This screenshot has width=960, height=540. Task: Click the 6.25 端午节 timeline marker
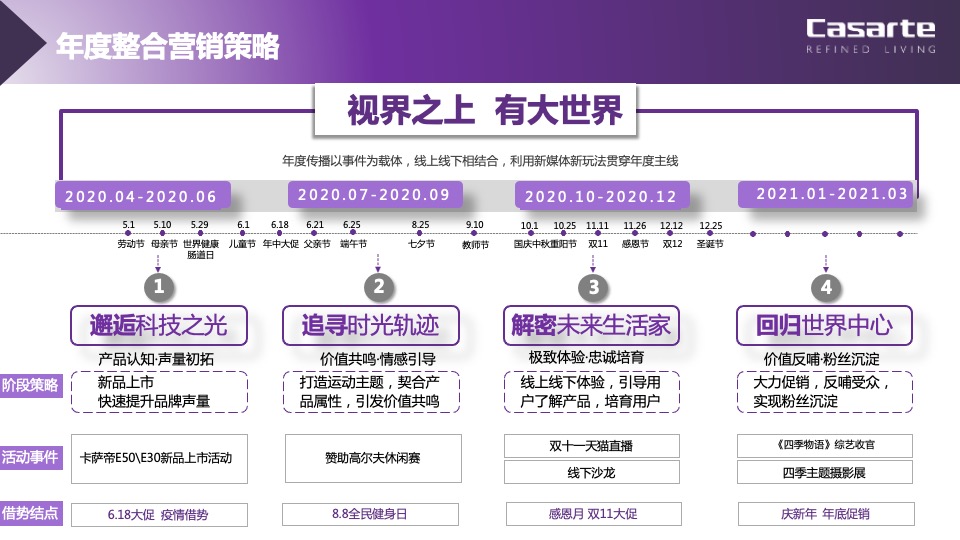353,234
